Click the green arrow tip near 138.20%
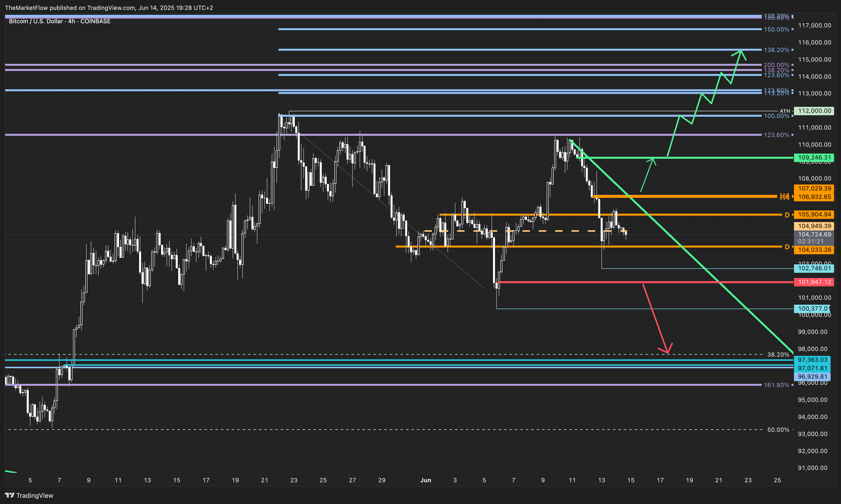The width and height of the screenshot is (841, 504). point(741,51)
